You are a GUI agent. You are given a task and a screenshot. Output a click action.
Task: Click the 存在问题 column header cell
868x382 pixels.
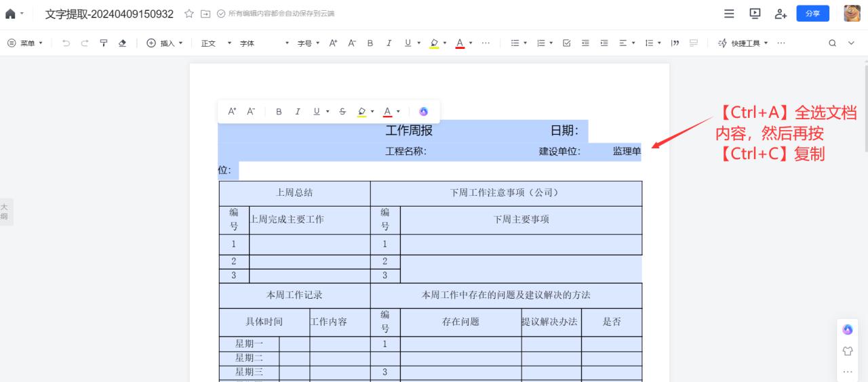coord(460,322)
